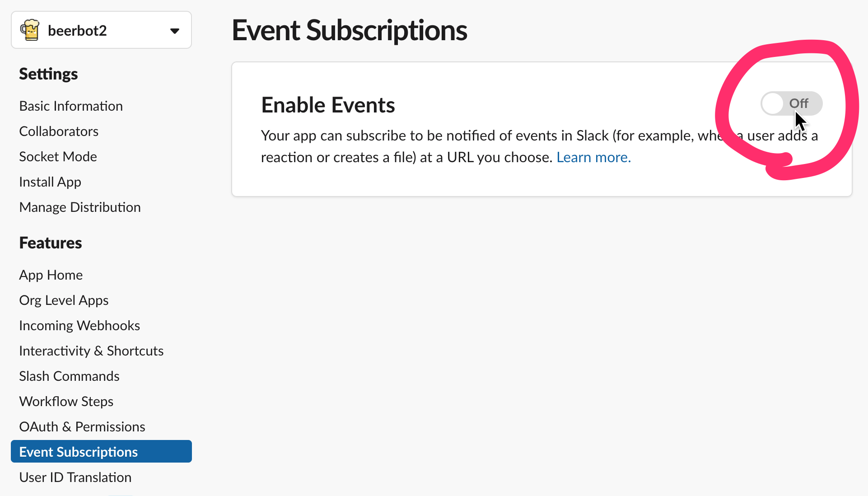Click the beerbot2 beer mug app icon
This screenshot has height=496, width=868.
[x=30, y=30]
